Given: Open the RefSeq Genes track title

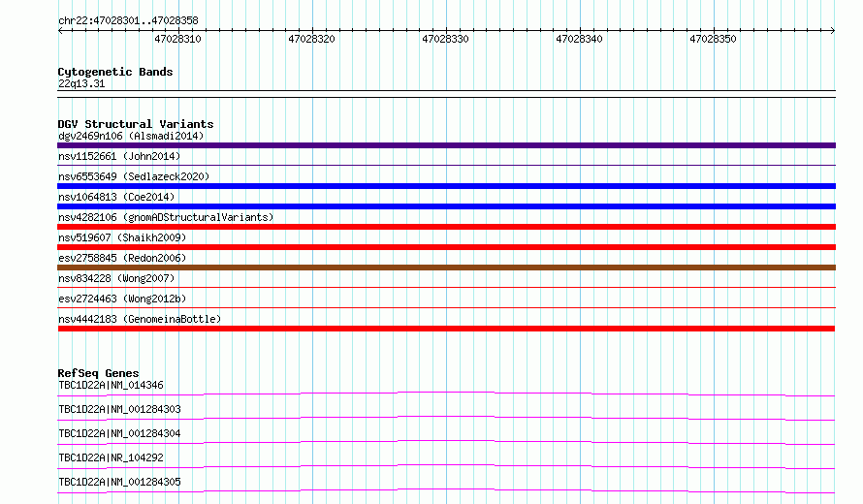Looking at the screenshot, I should pos(98,373).
